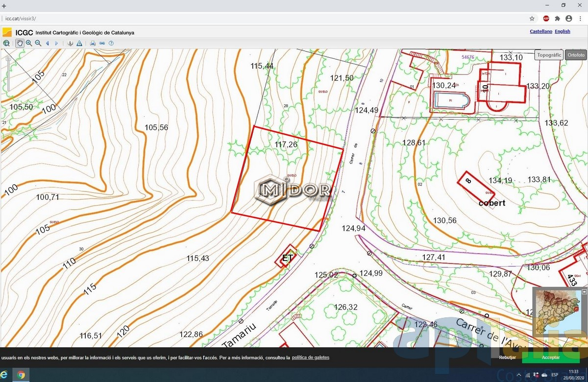Viewport: 588px width, 382px height.
Task: Select the zoom in magnifier tool
Action: (x=29, y=43)
